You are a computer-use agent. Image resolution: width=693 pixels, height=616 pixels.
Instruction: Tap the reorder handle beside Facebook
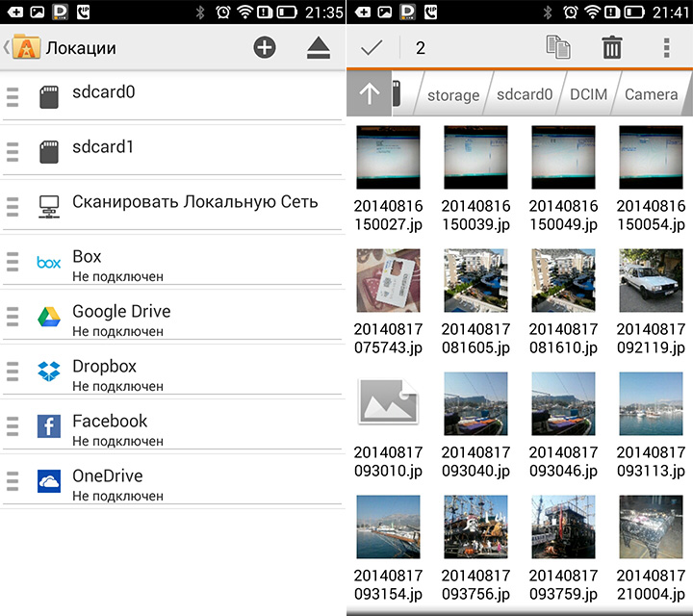13,426
